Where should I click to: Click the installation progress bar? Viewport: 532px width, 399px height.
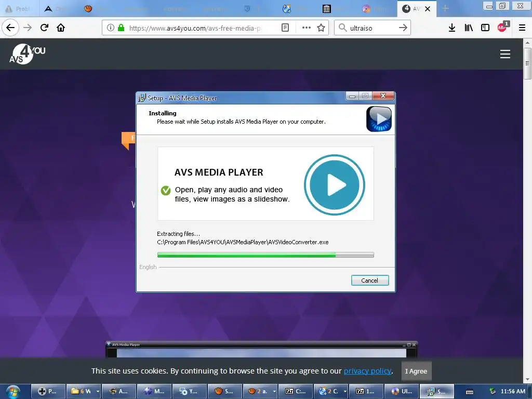coord(265,255)
